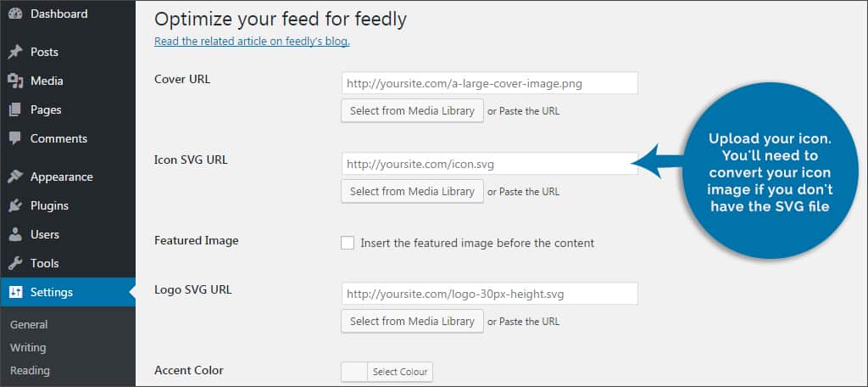This screenshot has width=868, height=387.
Task: Open the General settings submenu
Action: pos(29,325)
